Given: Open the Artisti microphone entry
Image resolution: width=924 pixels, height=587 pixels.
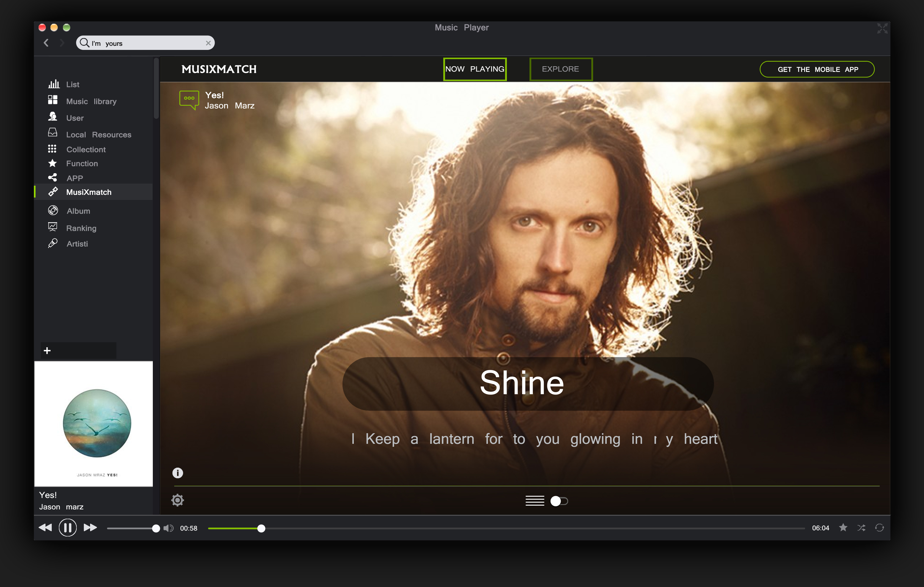Looking at the screenshot, I should [68, 244].
